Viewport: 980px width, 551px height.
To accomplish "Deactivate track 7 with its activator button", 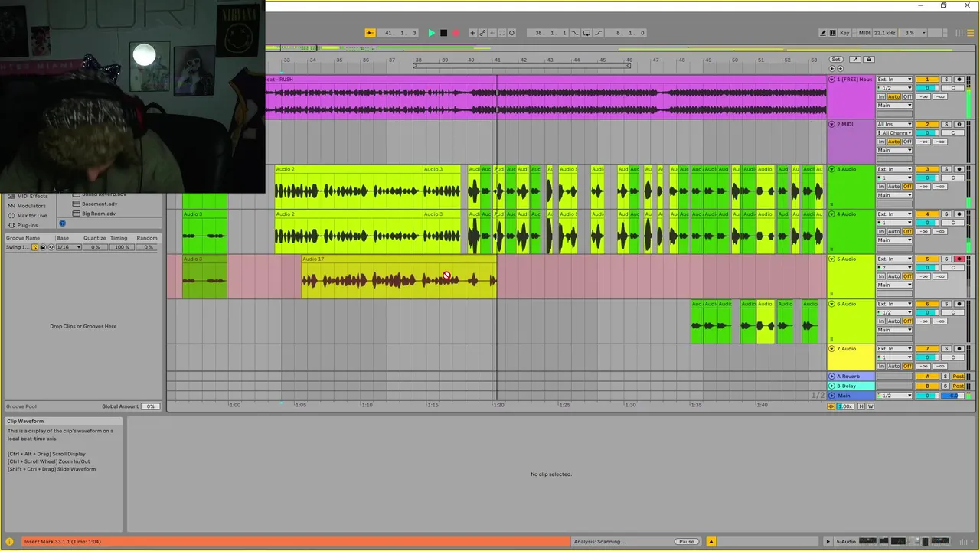I will (927, 349).
